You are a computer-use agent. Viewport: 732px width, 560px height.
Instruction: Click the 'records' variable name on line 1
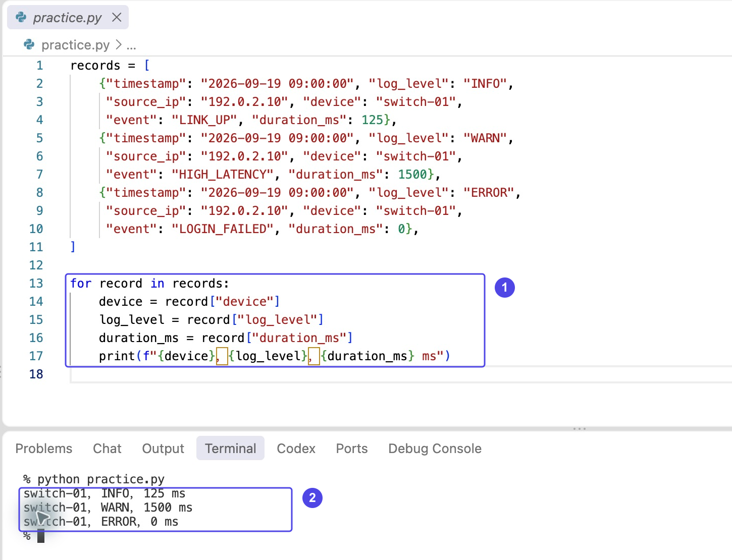coord(95,66)
